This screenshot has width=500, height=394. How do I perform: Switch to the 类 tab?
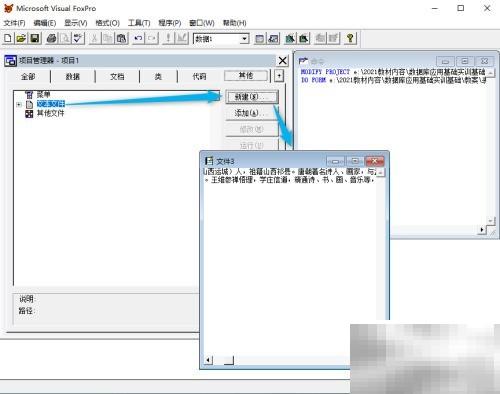(158, 76)
